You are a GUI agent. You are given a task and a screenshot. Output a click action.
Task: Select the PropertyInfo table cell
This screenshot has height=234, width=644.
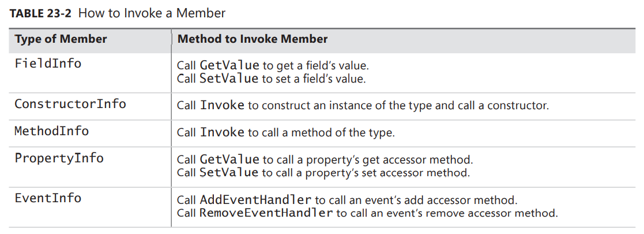[59, 158]
